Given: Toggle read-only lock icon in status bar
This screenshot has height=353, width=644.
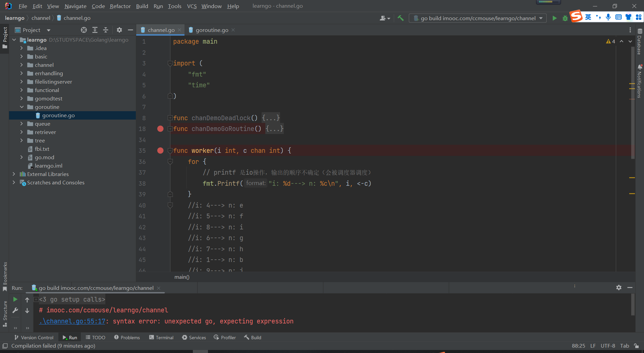Looking at the screenshot, I should pos(636,346).
